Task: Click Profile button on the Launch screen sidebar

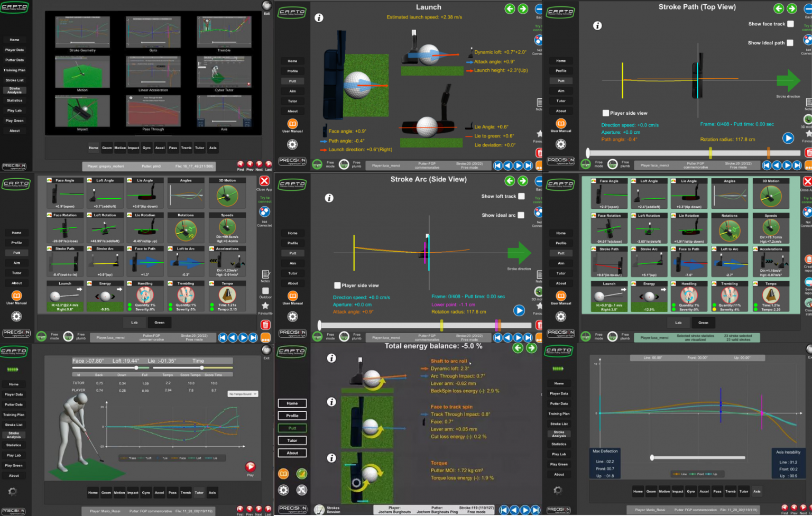Action: pyautogui.click(x=292, y=71)
